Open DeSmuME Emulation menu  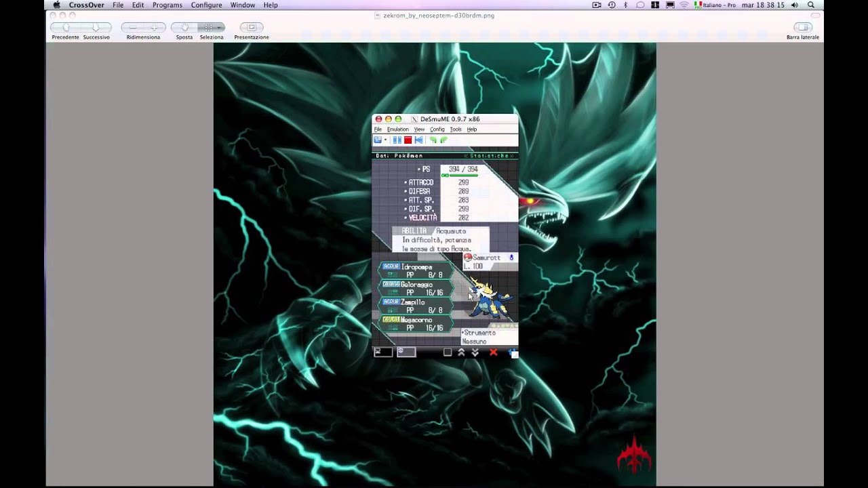coord(397,129)
